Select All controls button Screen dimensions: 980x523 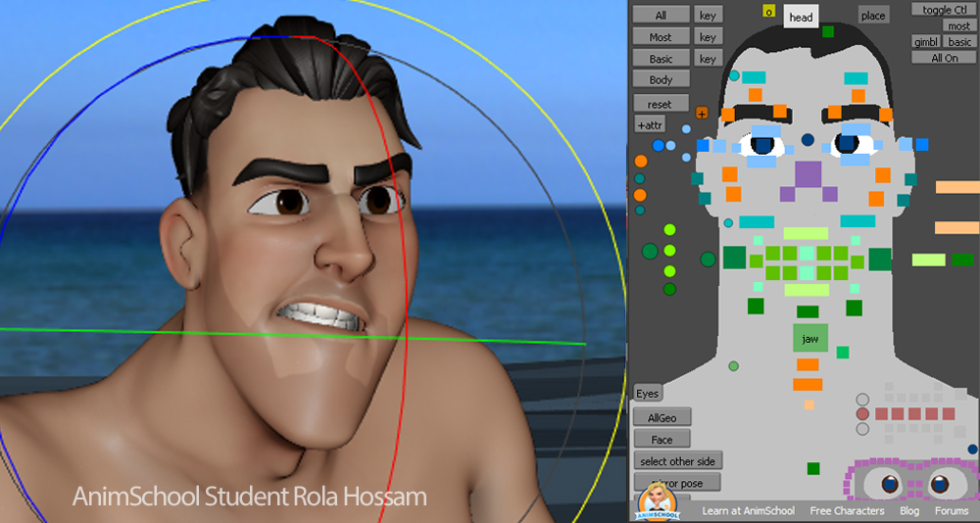click(x=661, y=15)
